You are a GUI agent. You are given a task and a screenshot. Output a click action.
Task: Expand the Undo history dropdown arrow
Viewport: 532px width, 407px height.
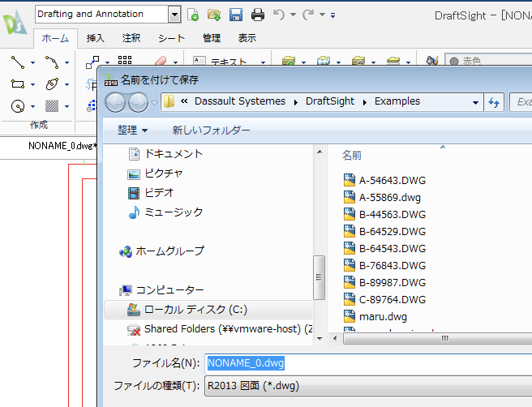[293, 15]
